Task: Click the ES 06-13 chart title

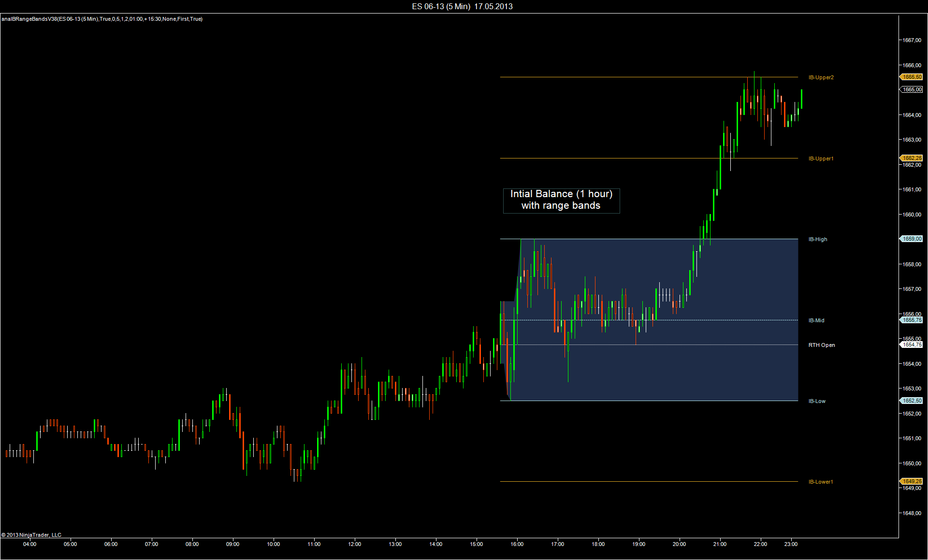Action: [462, 6]
